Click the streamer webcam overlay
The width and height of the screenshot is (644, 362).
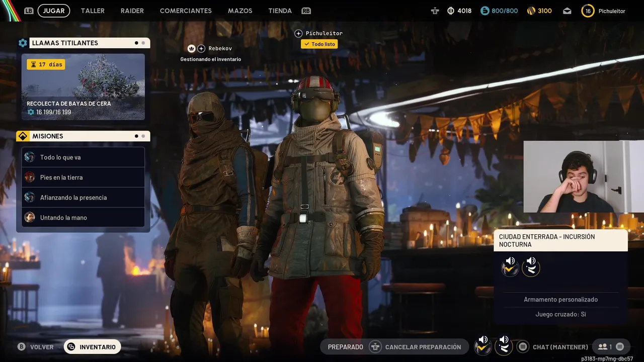pos(584,176)
